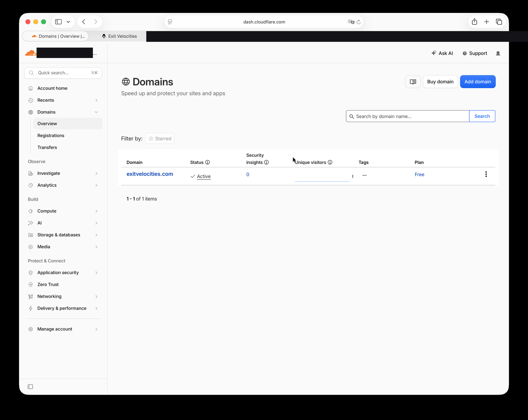Click the Buy domain button
The image size is (528, 420).
click(x=440, y=82)
